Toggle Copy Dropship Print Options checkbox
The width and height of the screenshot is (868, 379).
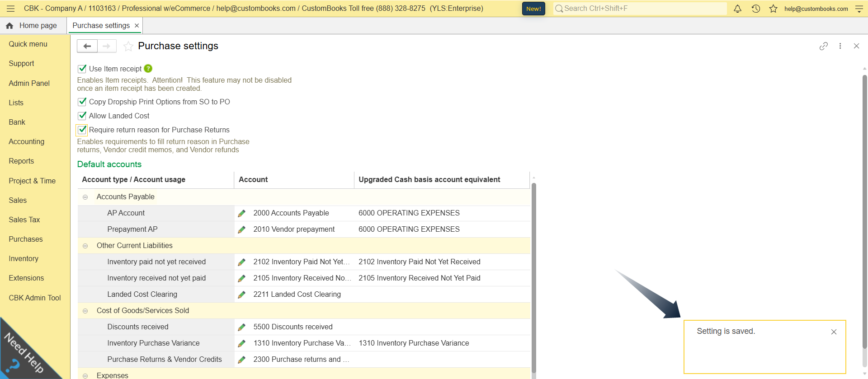82,102
